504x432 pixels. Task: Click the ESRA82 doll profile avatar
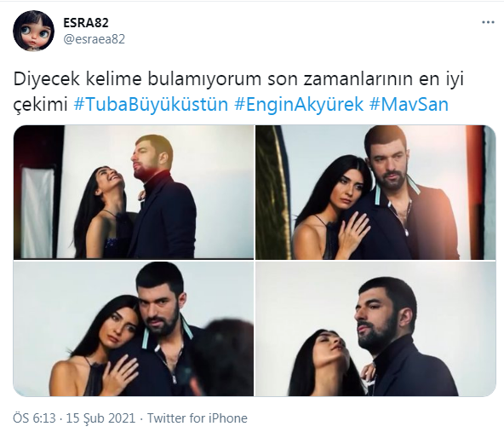click(33, 31)
